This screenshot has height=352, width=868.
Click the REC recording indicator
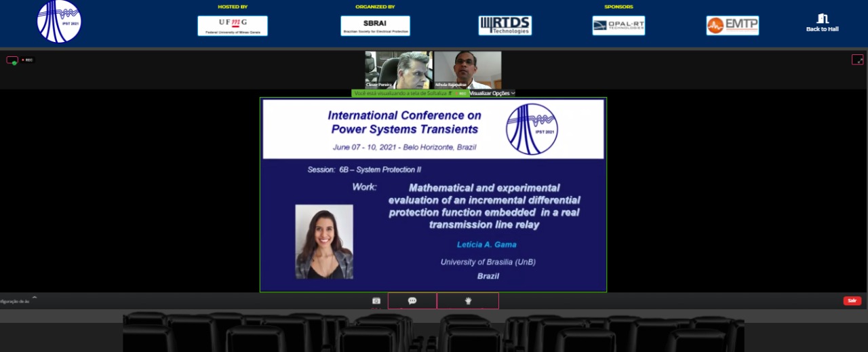(x=27, y=60)
